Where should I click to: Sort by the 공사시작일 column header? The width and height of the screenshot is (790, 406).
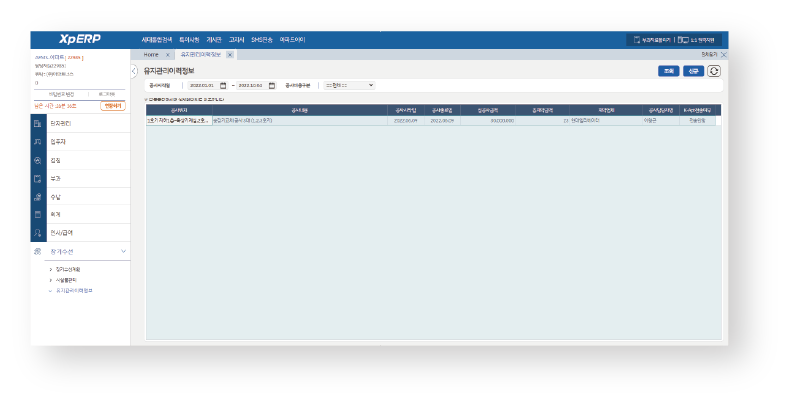pos(406,110)
